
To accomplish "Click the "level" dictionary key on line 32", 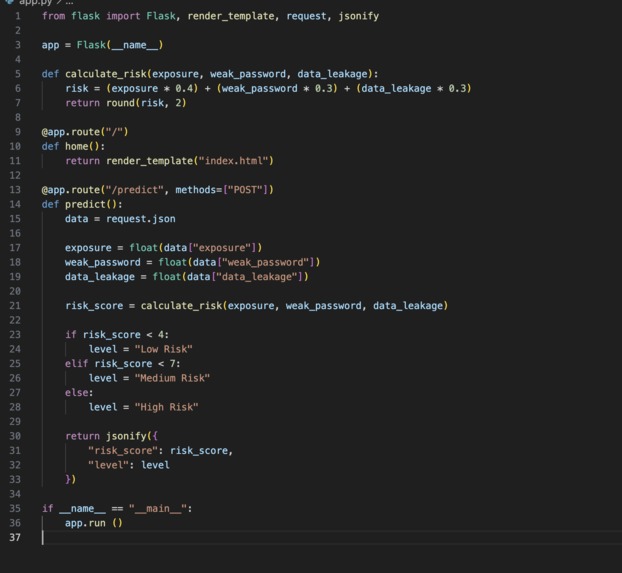I will pos(109,465).
